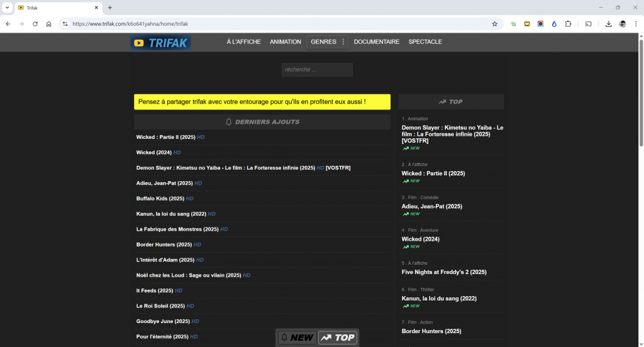This screenshot has width=644, height=347.
Task: Open Wicked : Partie II (2025) in latest additions
Action: click(x=165, y=137)
